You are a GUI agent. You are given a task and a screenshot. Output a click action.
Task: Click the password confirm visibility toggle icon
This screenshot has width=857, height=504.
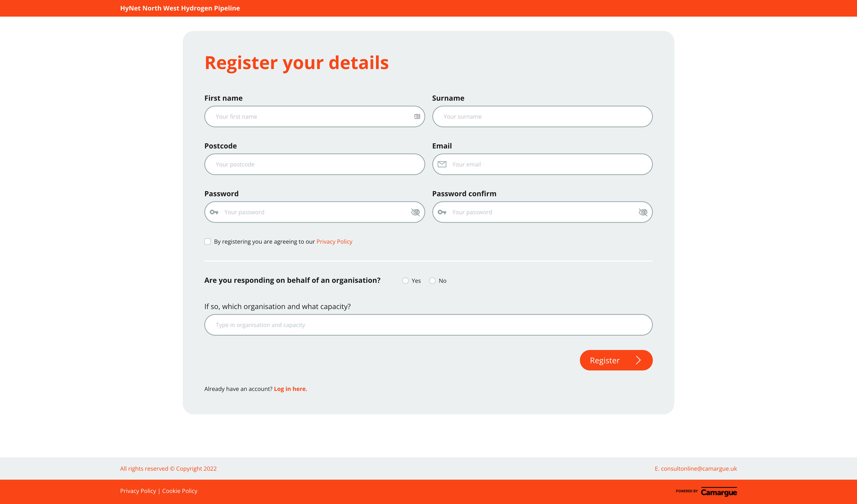642,212
